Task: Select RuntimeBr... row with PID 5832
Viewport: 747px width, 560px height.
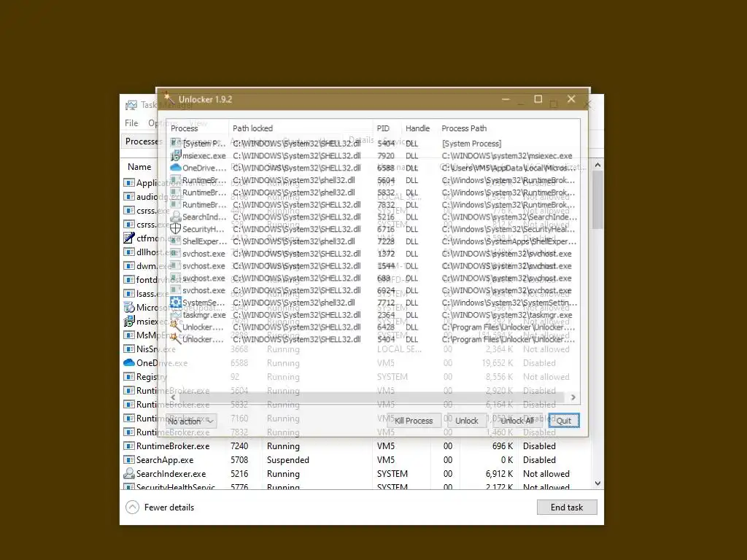Action: tap(373, 192)
